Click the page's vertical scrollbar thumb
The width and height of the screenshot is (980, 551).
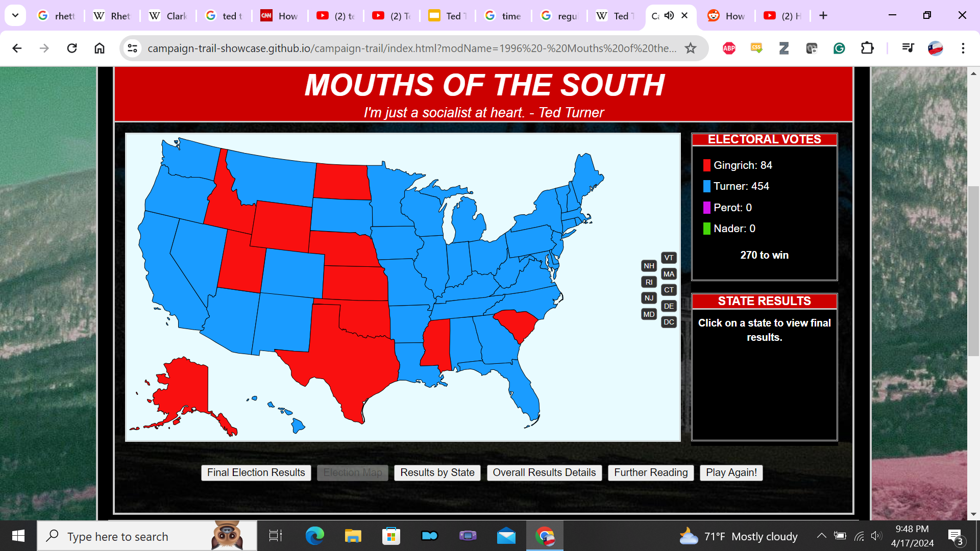point(973,271)
